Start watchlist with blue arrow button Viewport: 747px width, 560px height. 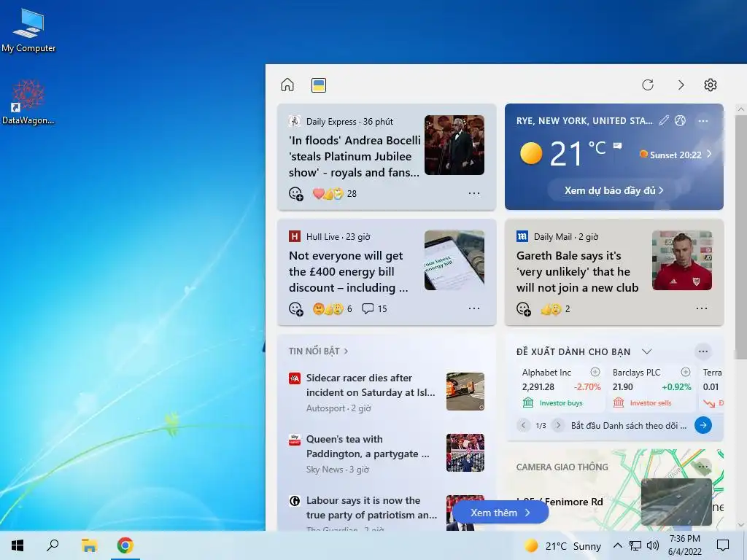pyautogui.click(x=703, y=425)
